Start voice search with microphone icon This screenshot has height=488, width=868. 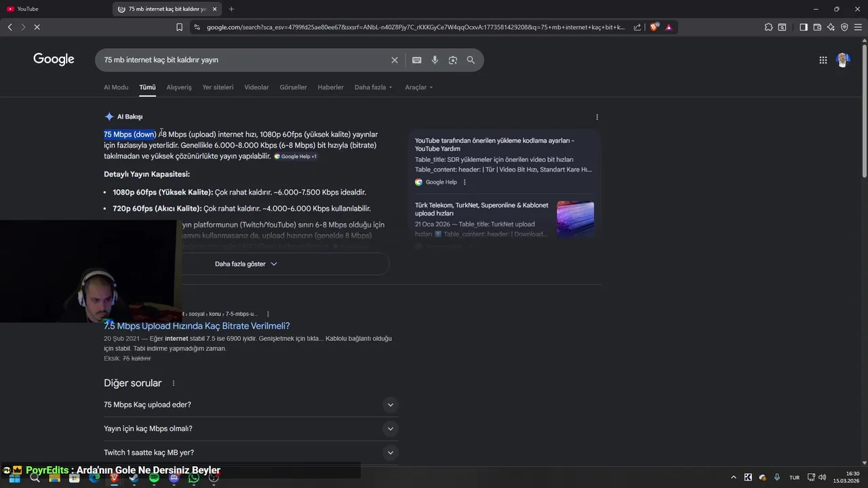435,60
